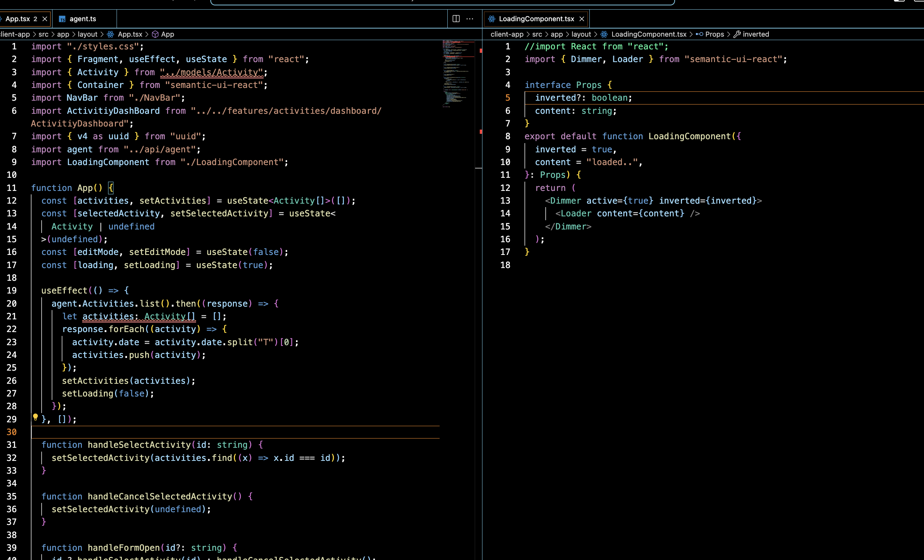Select the LoadingComponent.tsx tab
This screenshot has height=560, width=924.
pos(536,19)
